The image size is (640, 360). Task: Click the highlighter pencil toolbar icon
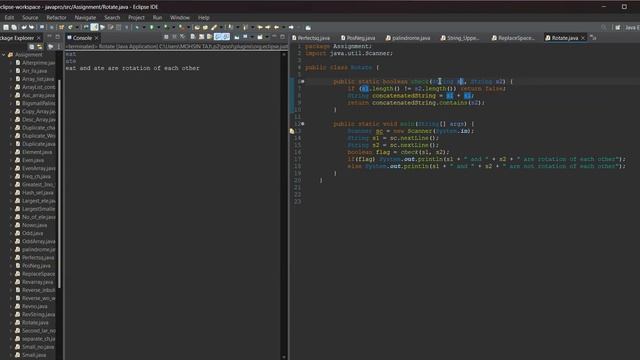(x=214, y=27)
